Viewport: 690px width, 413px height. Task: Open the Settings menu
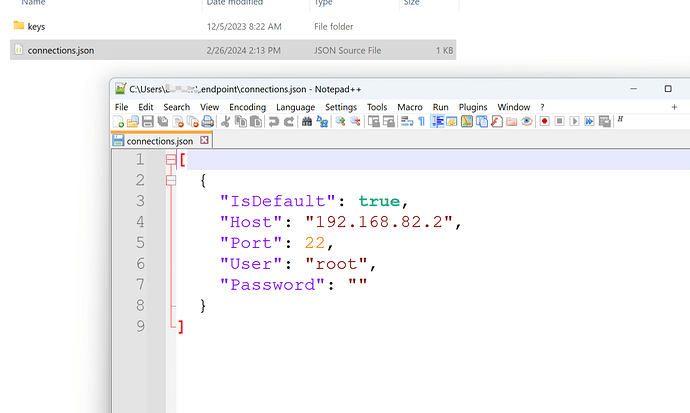(341, 107)
